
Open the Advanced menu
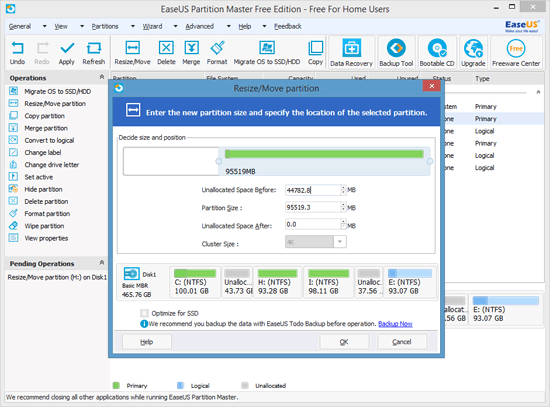(x=200, y=26)
